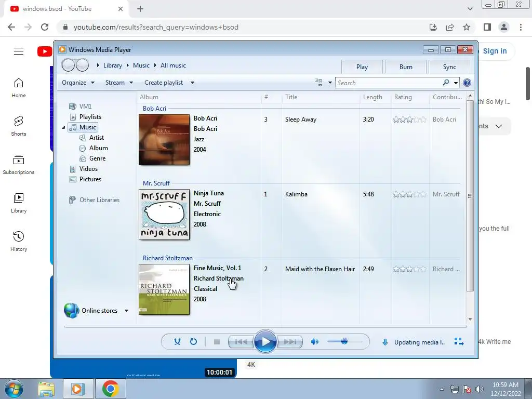Viewport: 532px width, 399px height.
Task: Open the Stream menu
Action: [x=119, y=83]
